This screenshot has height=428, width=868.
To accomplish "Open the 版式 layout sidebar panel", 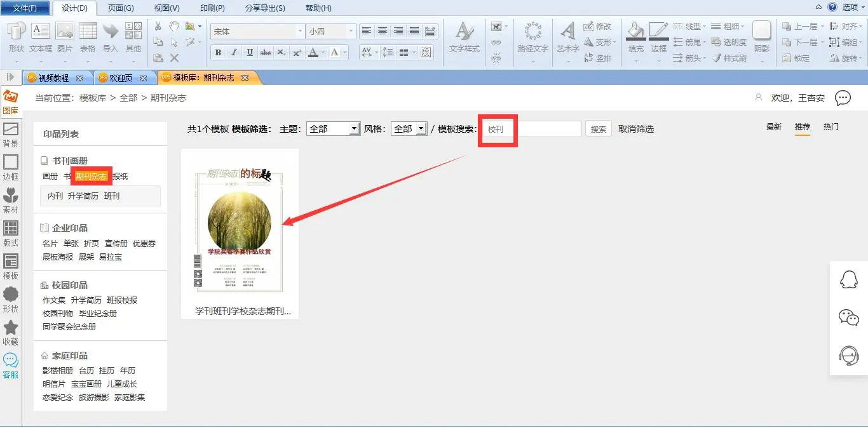I will point(11,235).
